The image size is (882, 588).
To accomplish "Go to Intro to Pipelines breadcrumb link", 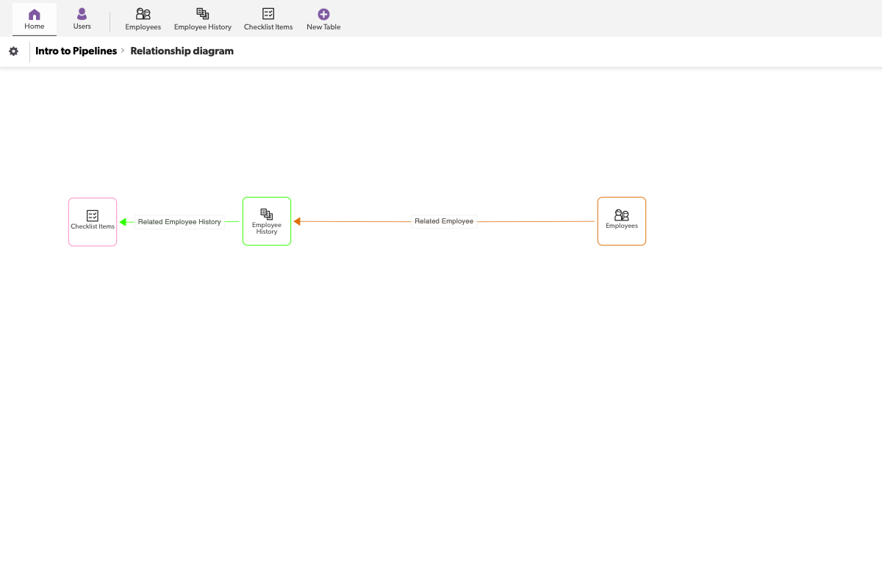I will [76, 51].
